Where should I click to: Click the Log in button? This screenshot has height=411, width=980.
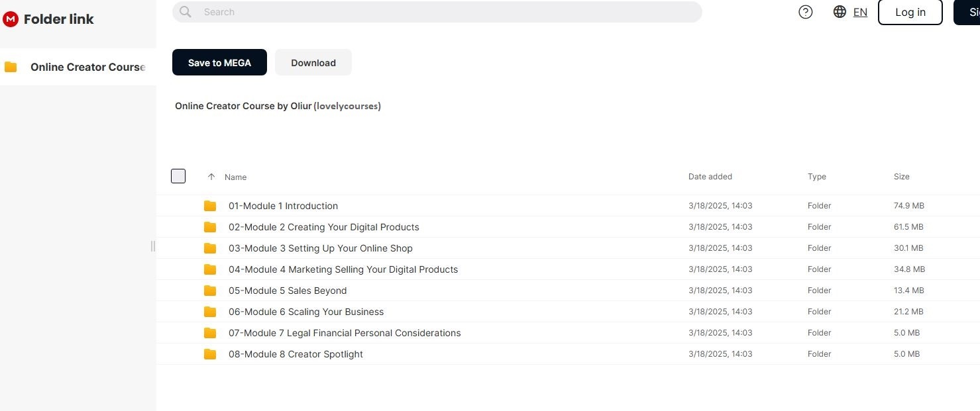(x=910, y=12)
